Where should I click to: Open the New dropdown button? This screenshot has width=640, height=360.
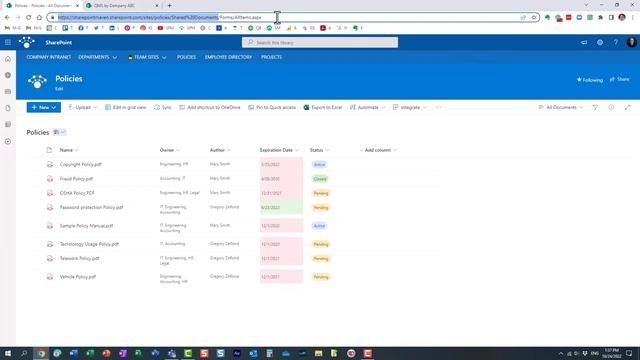[x=44, y=107]
